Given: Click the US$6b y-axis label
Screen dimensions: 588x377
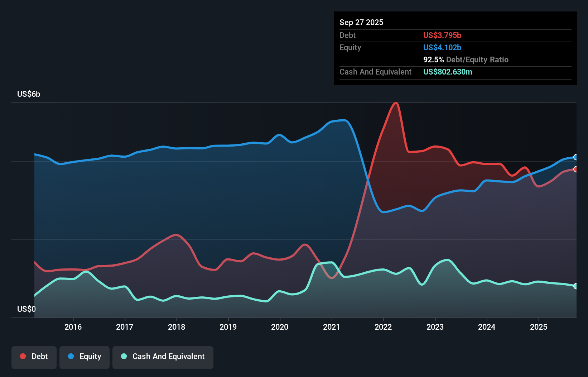Looking at the screenshot, I should 29,94.
